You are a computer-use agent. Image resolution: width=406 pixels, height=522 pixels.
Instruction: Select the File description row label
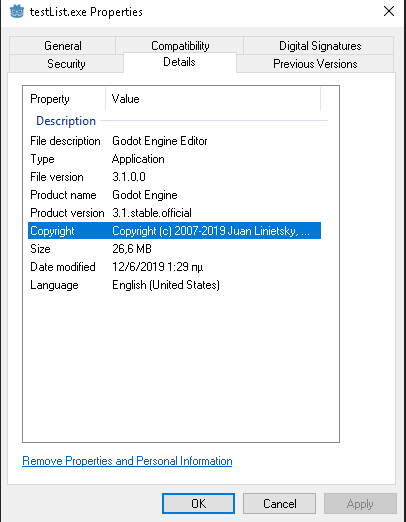[x=65, y=141]
